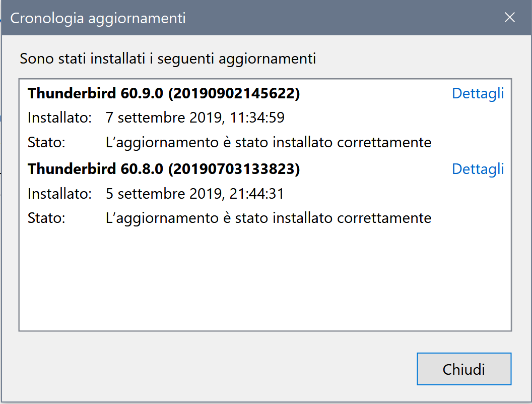Select the Thunderbird 60.8.0 update name
532x404 pixels.
point(95,169)
